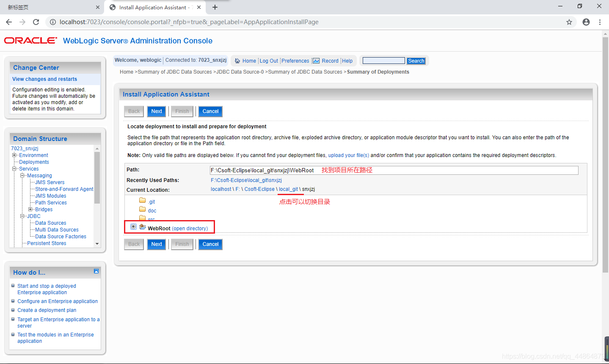Click the 7023_snxjzj domain root

(x=25, y=149)
